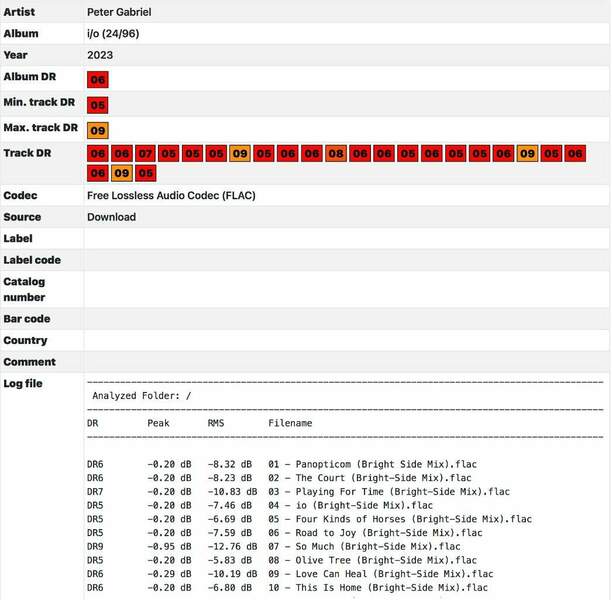Click the Filename column header in log
This screenshot has height=600, width=612.
[290, 423]
